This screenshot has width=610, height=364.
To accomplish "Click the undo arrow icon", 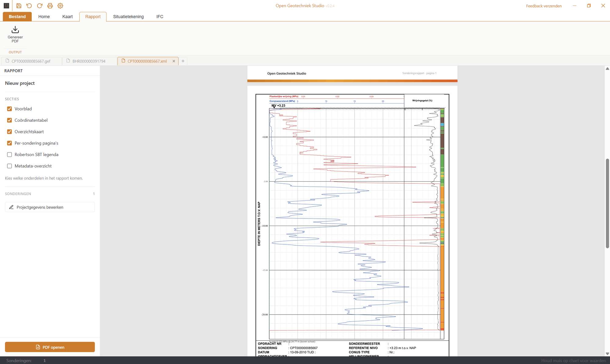I will 29,6.
